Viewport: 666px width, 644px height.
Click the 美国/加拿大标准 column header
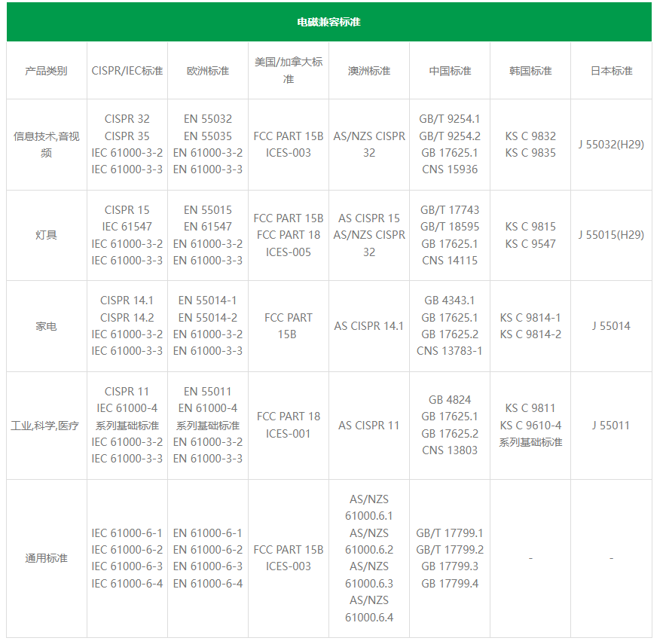click(x=288, y=70)
